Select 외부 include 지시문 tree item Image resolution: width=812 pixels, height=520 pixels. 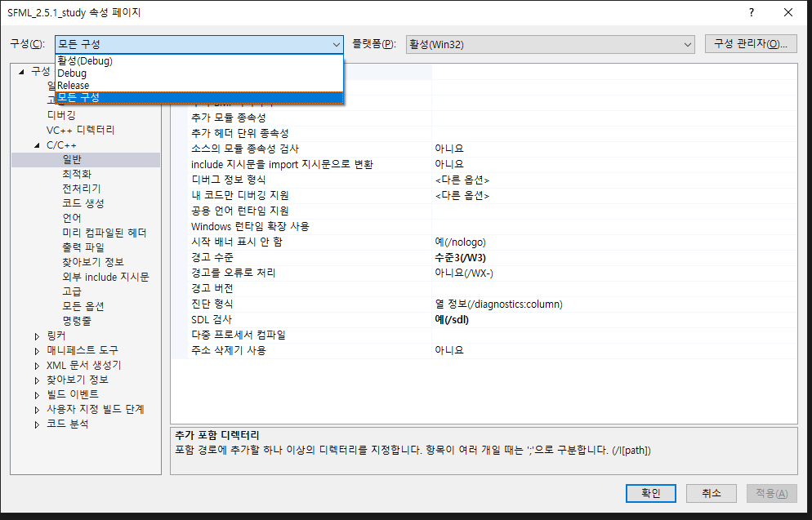pos(105,277)
